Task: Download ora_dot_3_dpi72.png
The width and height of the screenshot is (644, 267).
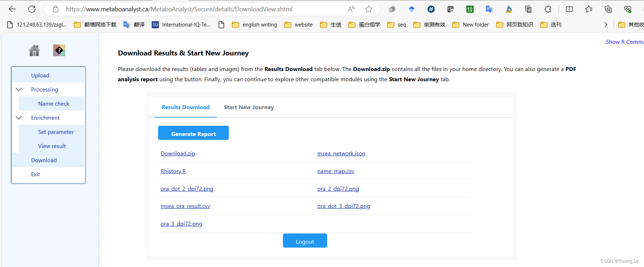Action: coord(344,206)
